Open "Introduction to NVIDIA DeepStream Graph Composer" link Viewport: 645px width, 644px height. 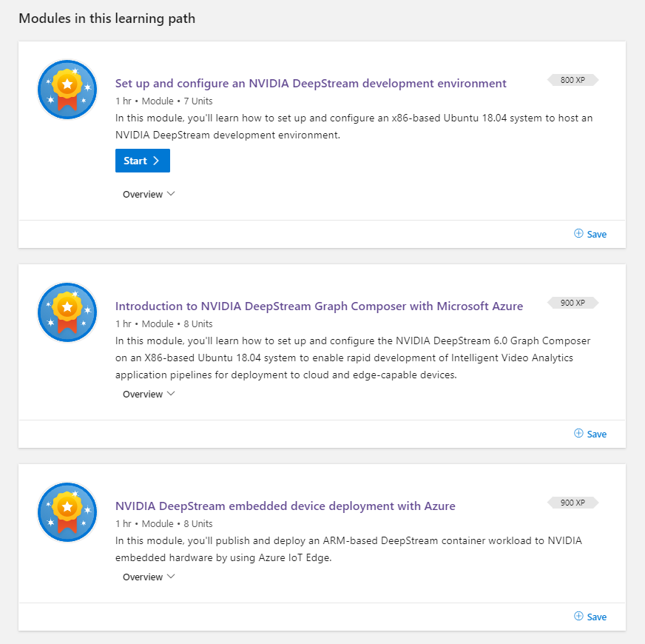pyautogui.click(x=319, y=306)
